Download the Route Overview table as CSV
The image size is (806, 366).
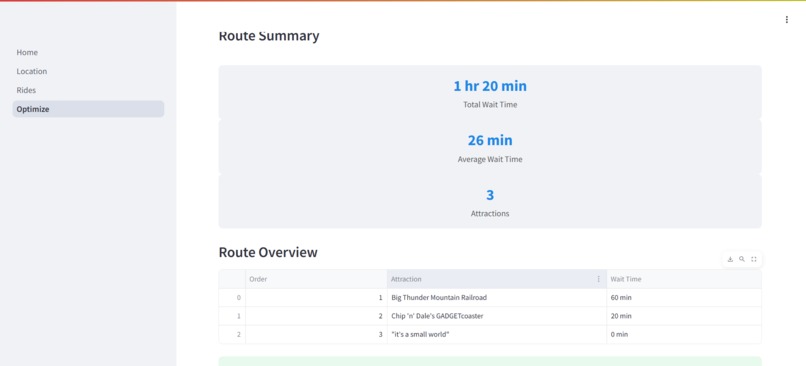(x=730, y=259)
